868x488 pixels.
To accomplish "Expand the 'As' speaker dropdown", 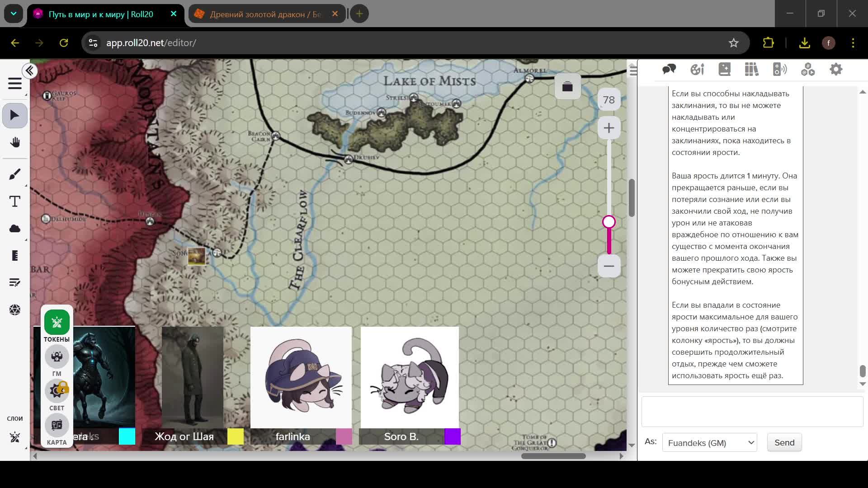I will (709, 443).
